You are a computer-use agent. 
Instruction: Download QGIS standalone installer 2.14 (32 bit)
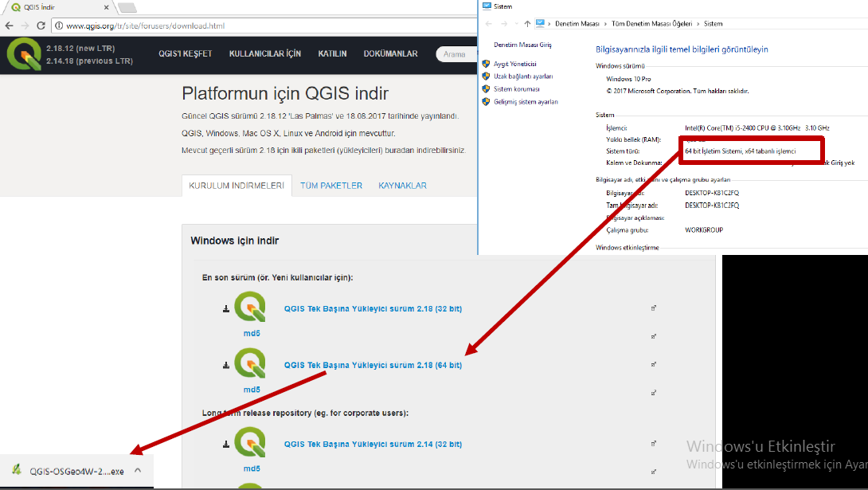pyautogui.click(x=373, y=444)
